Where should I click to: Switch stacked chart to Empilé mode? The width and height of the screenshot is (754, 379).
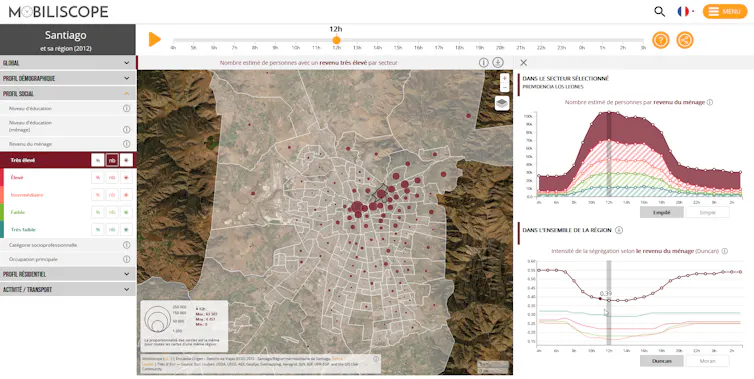(x=661, y=212)
